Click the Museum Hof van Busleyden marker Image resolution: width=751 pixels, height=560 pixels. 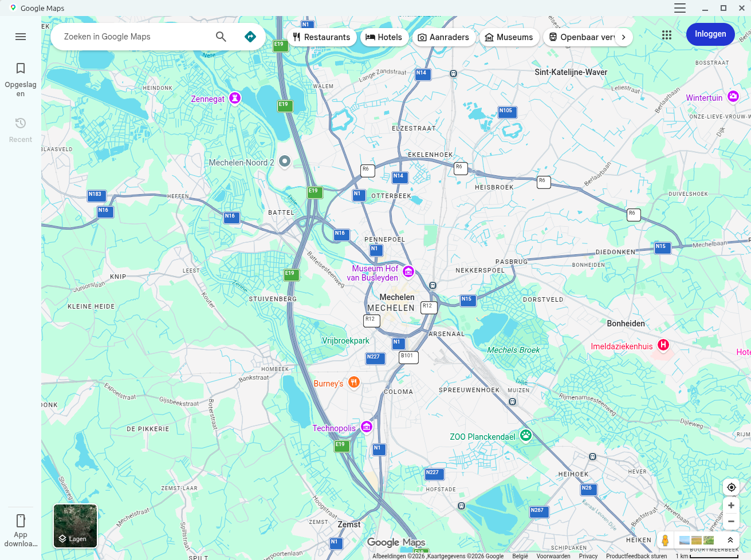coord(408,271)
